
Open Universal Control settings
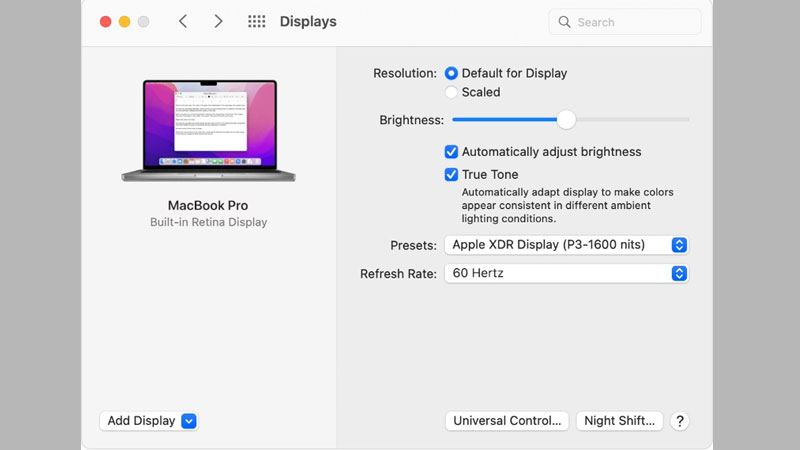click(507, 421)
